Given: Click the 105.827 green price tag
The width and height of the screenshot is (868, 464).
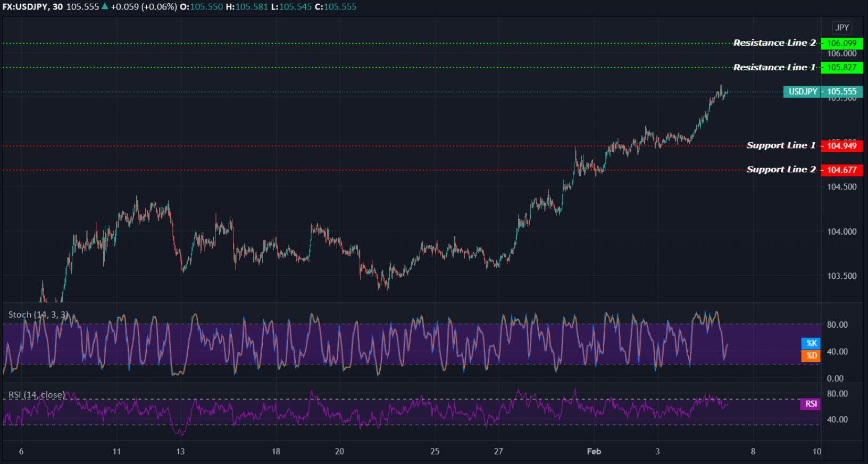Looking at the screenshot, I should 841,67.
